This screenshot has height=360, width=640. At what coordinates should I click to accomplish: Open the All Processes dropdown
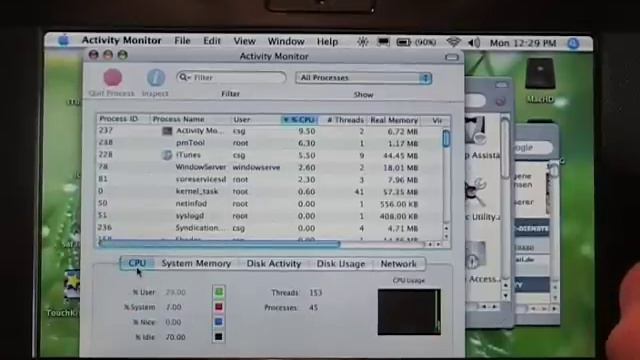(x=363, y=78)
